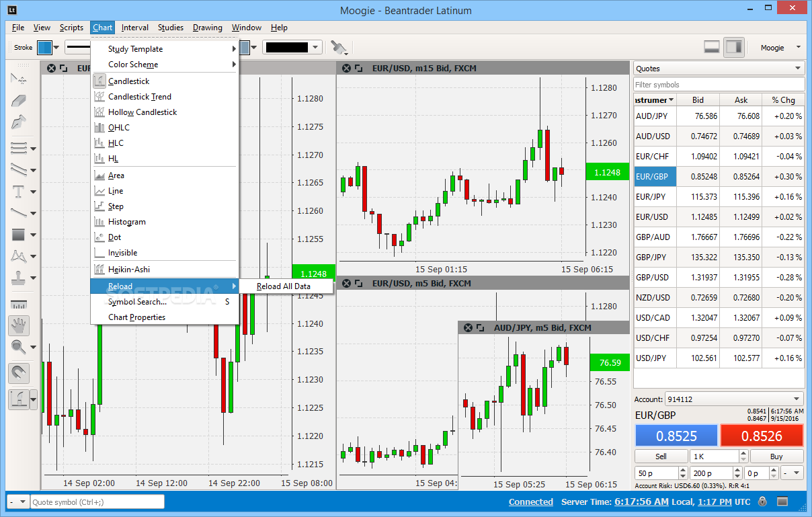Expand the horizontal lines tool options arrow
Image resolution: width=812 pixels, height=517 pixels.
coord(34,149)
